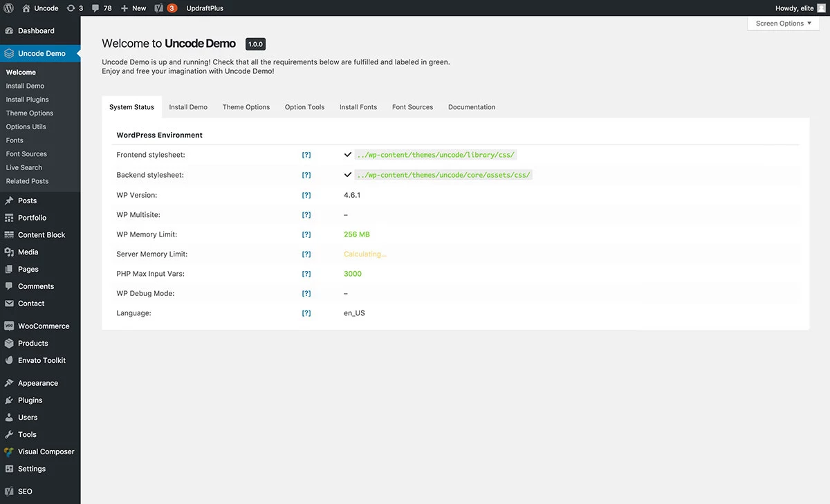Viewport: 830px width, 504px height.
Task: Open UpdraftPlus from the admin bar
Action: pyautogui.click(x=203, y=8)
